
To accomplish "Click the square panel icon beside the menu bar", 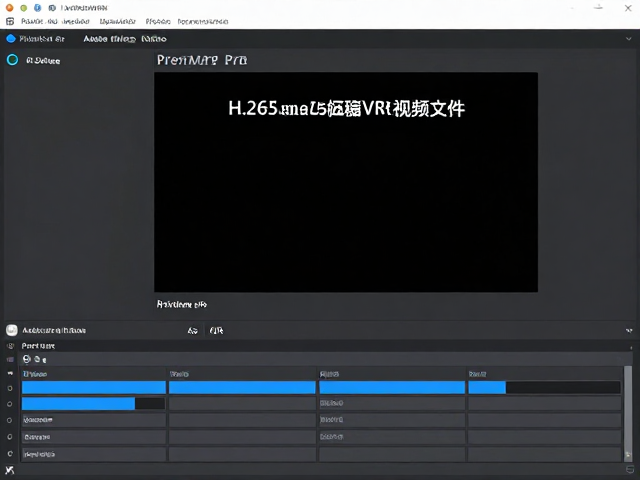I will (10, 21).
